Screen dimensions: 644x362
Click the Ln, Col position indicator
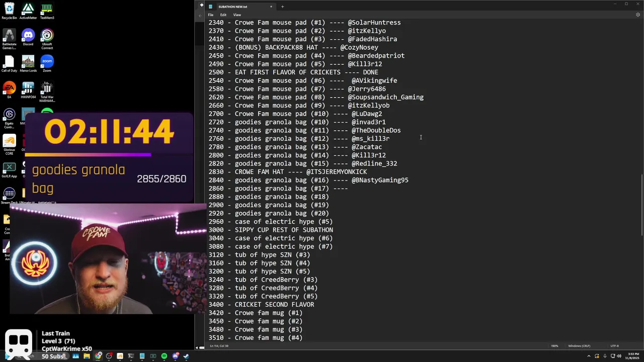219,346
